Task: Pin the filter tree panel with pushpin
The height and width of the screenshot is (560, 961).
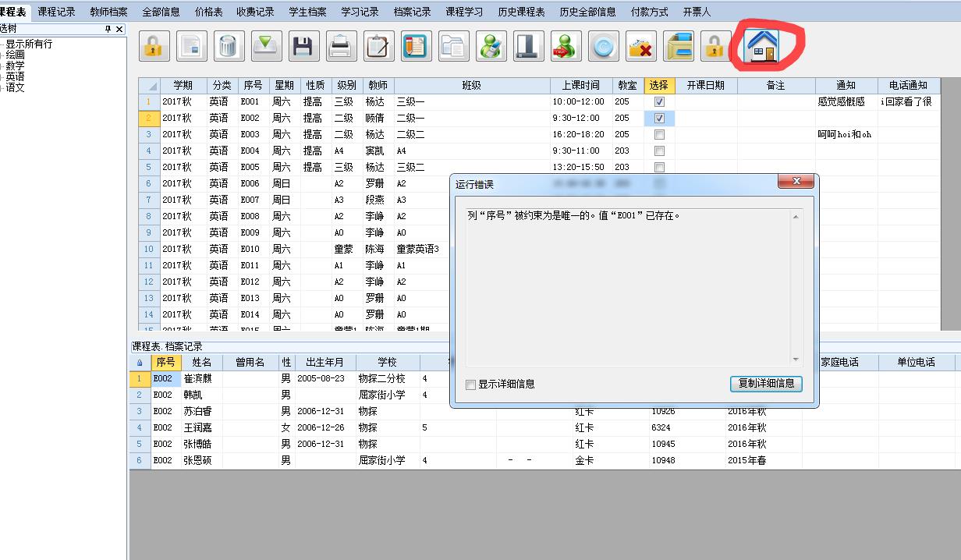Action: [x=108, y=29]
